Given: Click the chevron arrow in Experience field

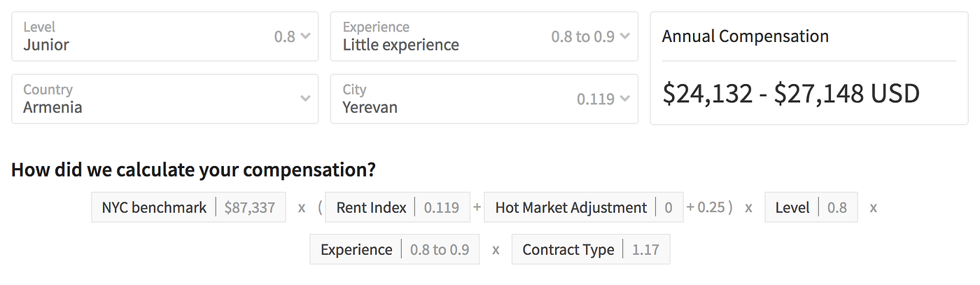Looking at the screenshot, I should pos(624,36).
